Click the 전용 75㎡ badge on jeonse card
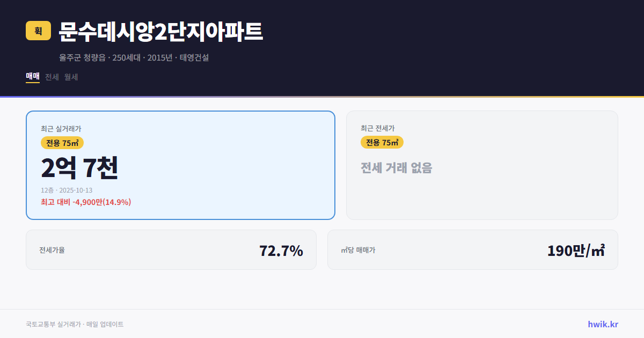Screen dimensions: 644x338 pos(382,142)
